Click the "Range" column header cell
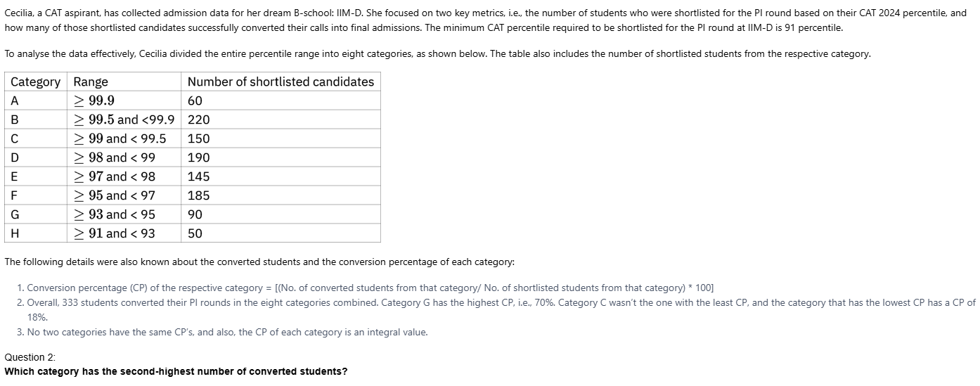The width and height of the screenshot is (980, 386). tap(91, 82)
